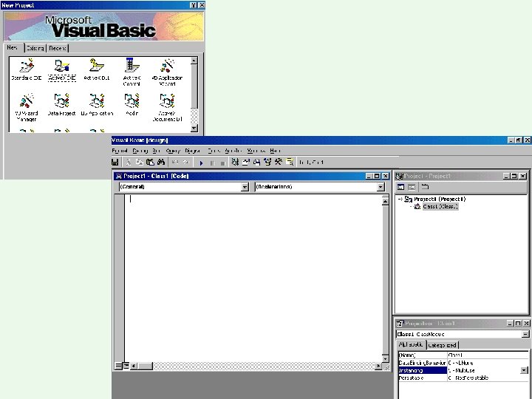Choose the Addin project icon
This screenshot has width=532, height=399.
point(132,104)
